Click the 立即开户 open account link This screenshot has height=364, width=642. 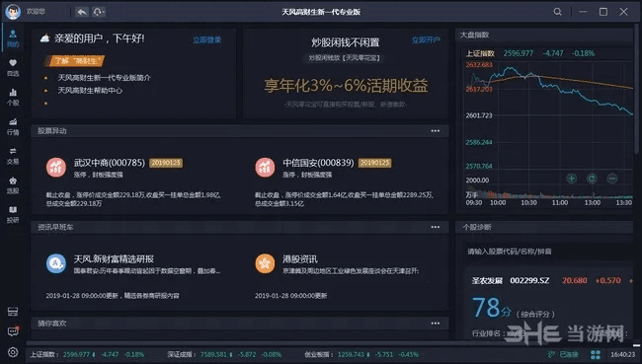(x=427, y=39)
